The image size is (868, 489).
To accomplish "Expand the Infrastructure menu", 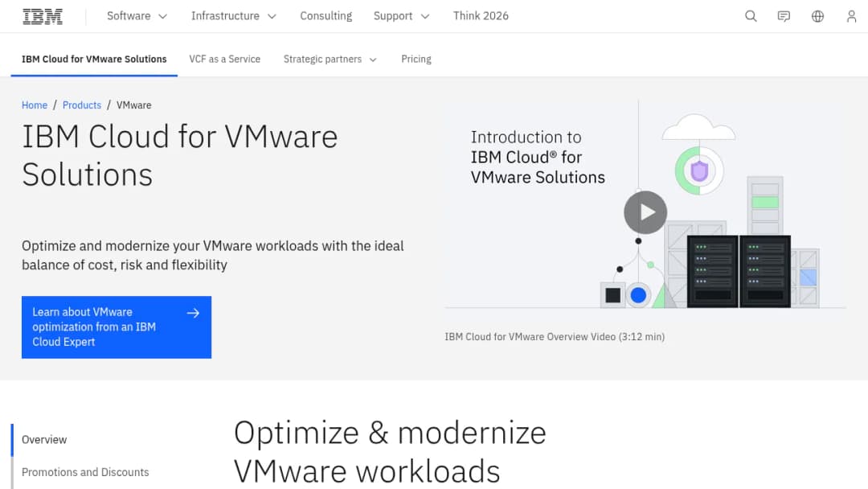I will pos(234,16).
